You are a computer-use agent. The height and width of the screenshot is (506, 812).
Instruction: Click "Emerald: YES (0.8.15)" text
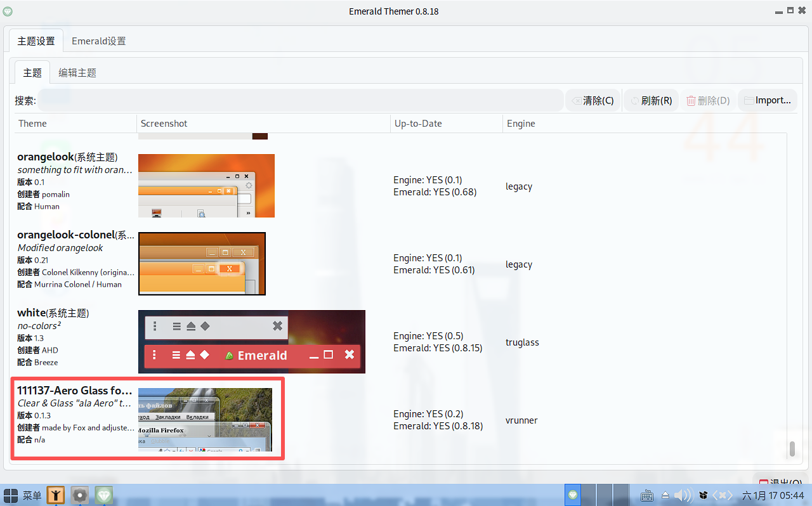(438, 348)
